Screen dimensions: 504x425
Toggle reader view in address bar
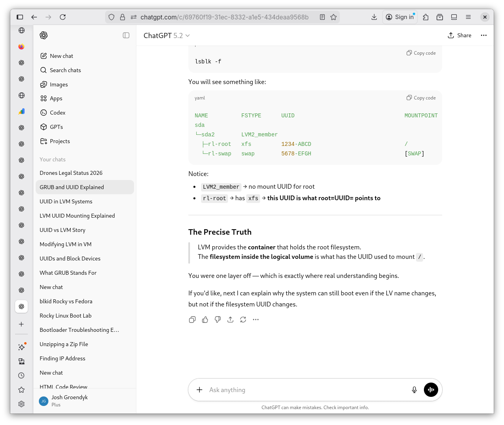click(322, 17)
